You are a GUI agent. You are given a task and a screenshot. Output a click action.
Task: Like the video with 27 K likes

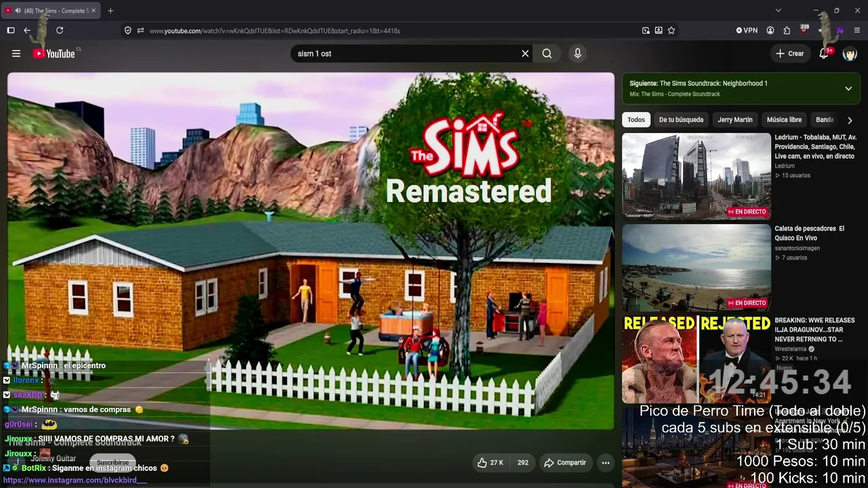pos(490,463)
